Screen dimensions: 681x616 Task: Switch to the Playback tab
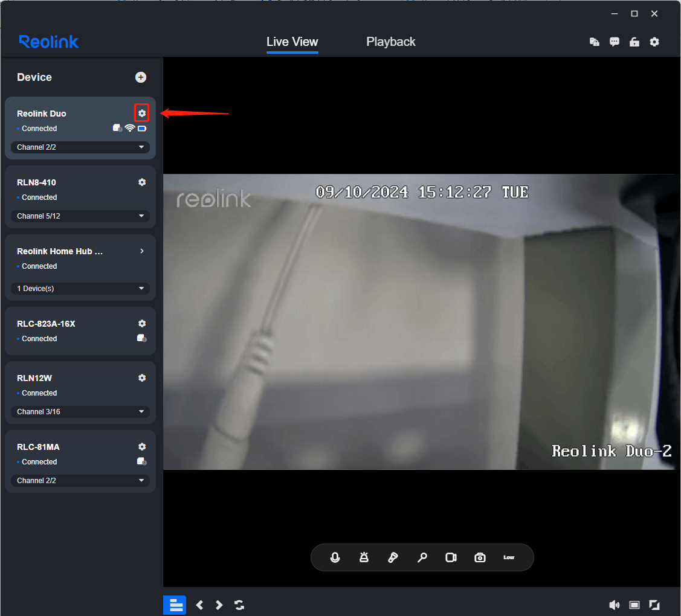point(391,42)
